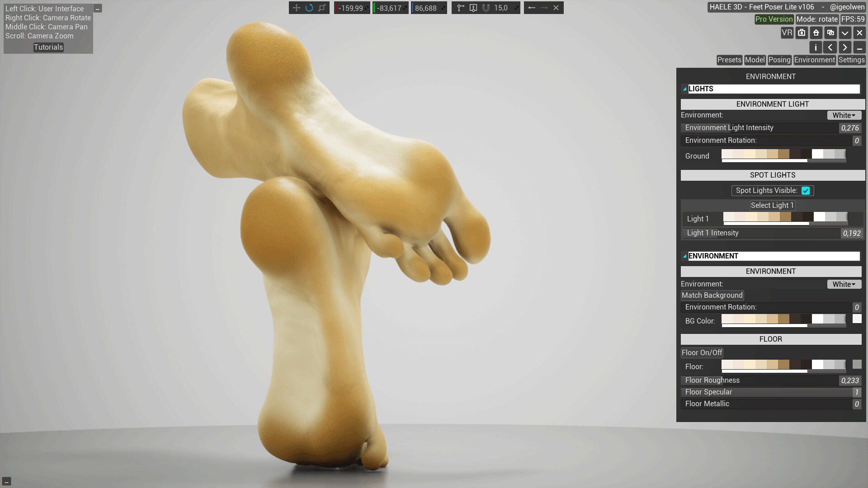Click the X rotation value field
Viewport: 868px width, 488px height.
click(x=350, y=8)
